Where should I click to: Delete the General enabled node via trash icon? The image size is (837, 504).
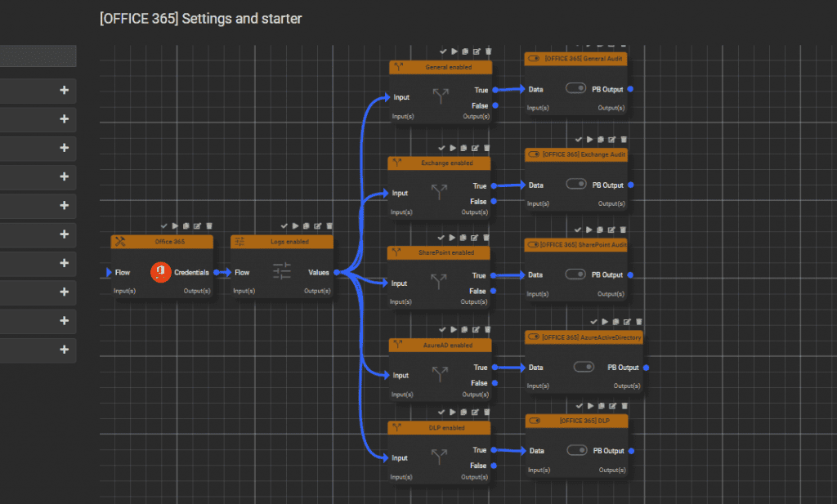[489, 51]
